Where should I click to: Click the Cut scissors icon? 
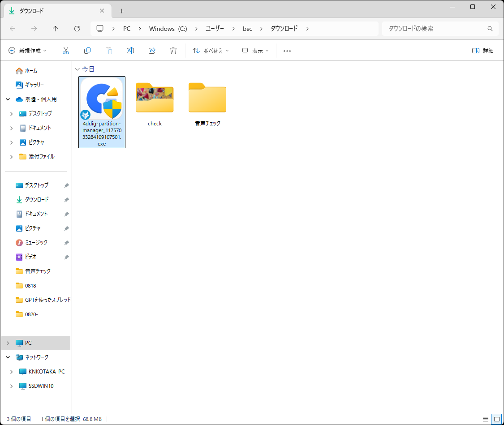65,51
